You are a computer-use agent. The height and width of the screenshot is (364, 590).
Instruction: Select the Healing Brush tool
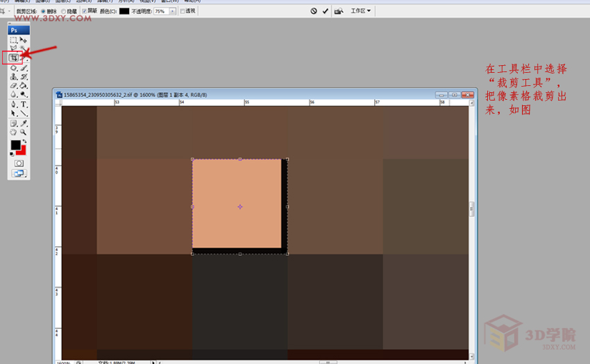[14, 68]
